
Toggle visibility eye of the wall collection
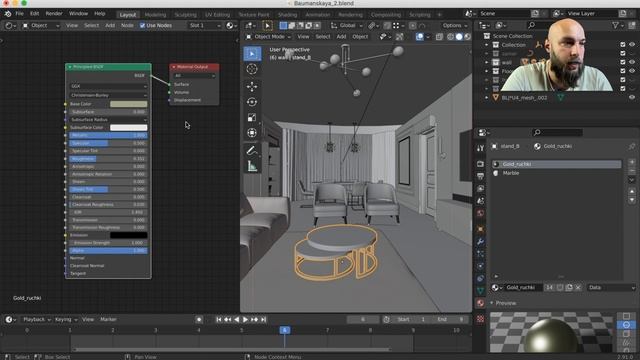[632, 62]
